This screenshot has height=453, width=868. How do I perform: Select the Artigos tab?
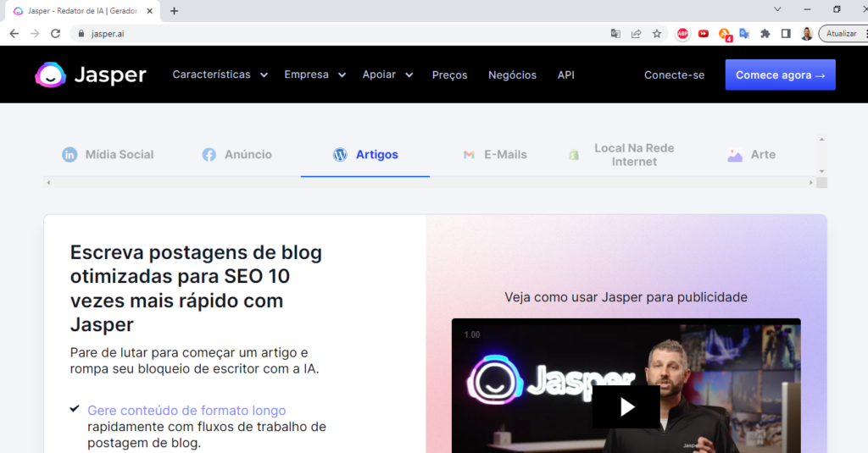(365, 154)
